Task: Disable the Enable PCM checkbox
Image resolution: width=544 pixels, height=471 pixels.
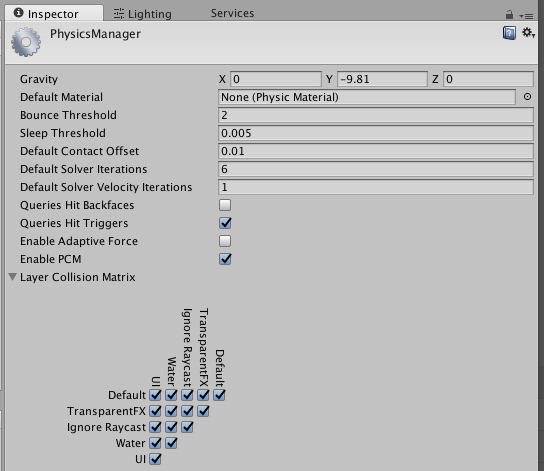Action: [x=225, y=259]
